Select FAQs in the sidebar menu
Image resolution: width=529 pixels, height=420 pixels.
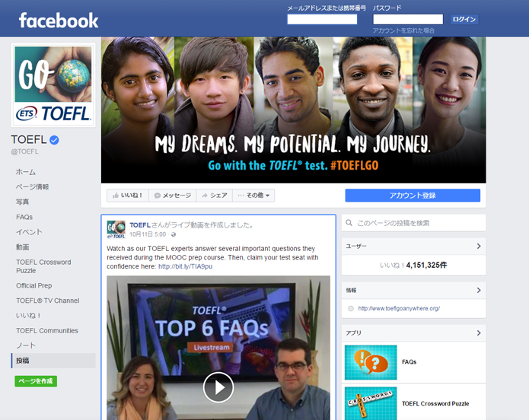[x=24, y=217]
